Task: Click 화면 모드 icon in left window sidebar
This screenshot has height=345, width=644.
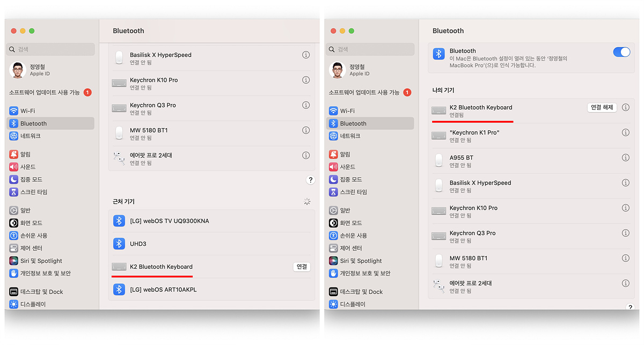Action: tap(14, 223)
